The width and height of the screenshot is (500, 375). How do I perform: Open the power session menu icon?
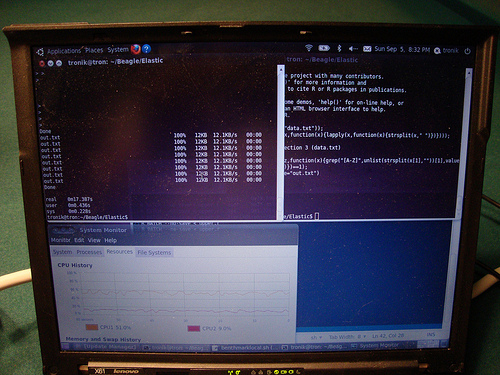pos(467,51)
